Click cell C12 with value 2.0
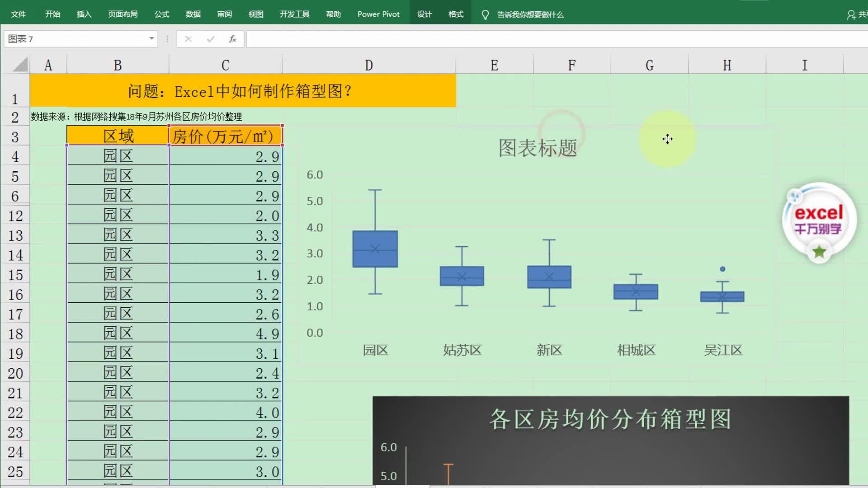 tap(226, 215)
